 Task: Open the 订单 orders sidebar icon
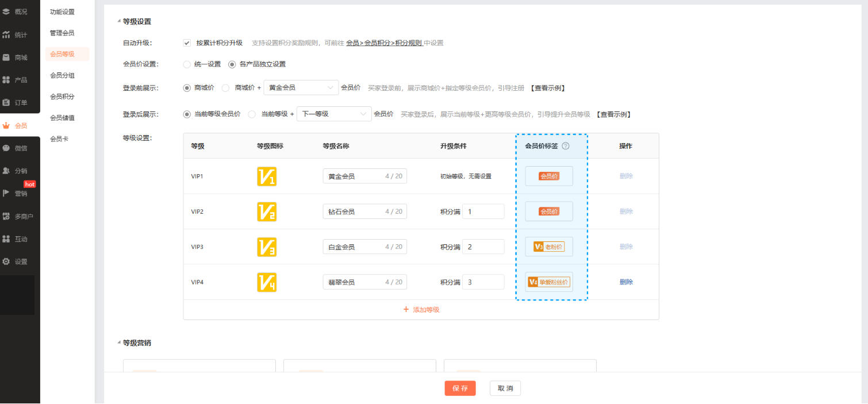[x=6, y=103]
